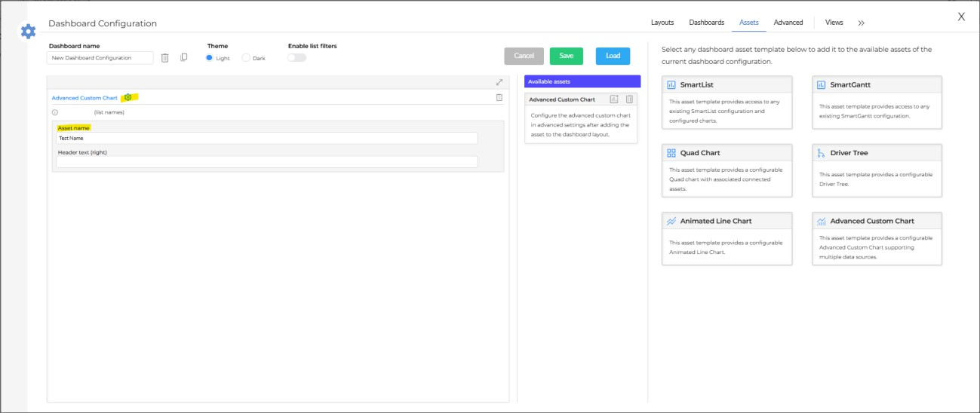Delete the dashboard using trash icon beside name
Image resolution: width=980 pixels, height=413 pixels.
click(x=165, y=58)
